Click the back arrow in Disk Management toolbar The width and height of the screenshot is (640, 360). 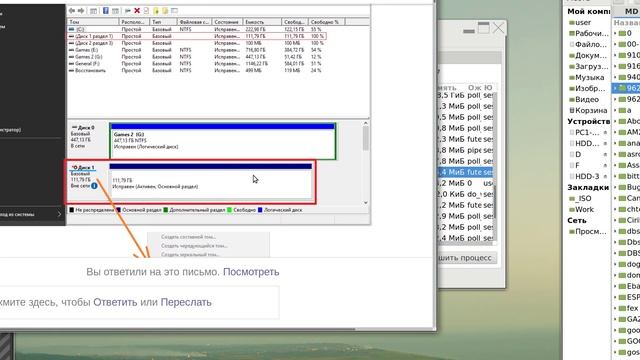point(72,11)
